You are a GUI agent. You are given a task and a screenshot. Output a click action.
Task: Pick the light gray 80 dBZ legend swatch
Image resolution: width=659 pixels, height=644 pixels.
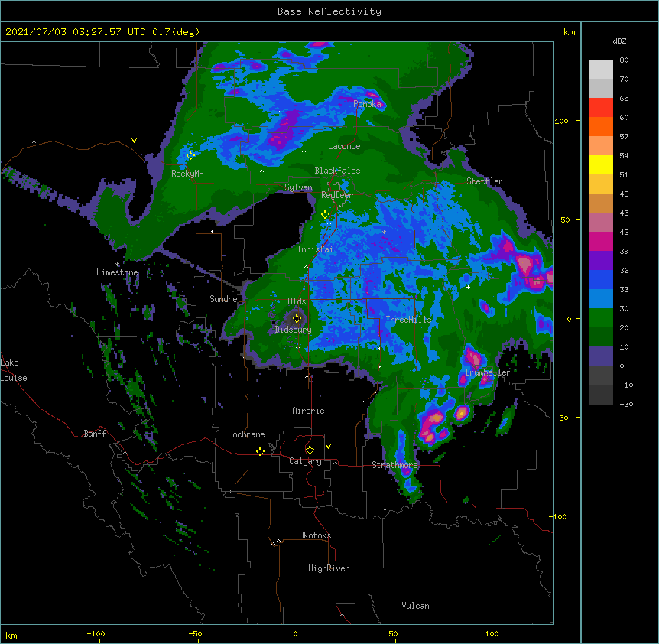601,69
